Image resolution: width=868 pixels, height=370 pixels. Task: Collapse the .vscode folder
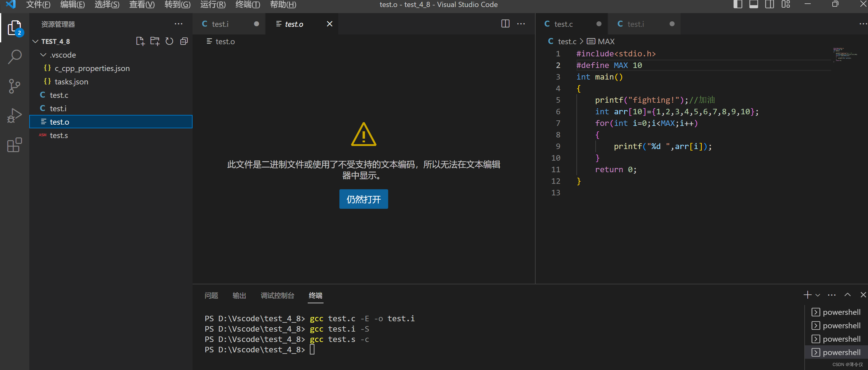tap(44, 55)
